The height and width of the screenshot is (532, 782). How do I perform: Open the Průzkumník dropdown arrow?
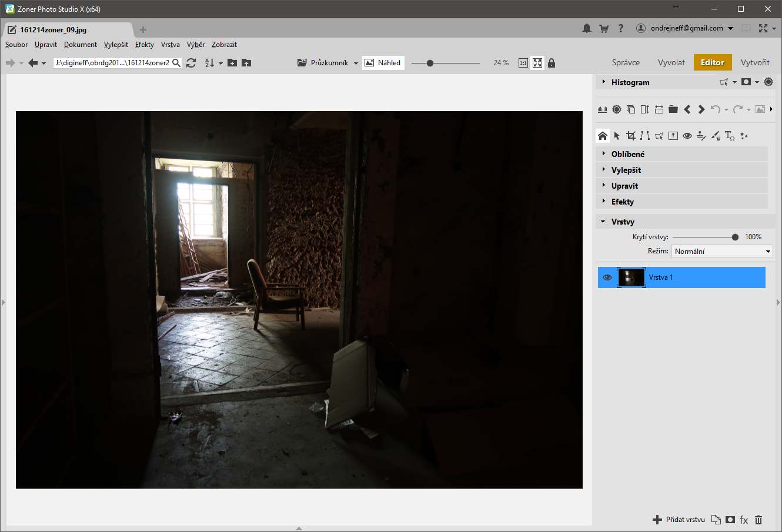356,63
